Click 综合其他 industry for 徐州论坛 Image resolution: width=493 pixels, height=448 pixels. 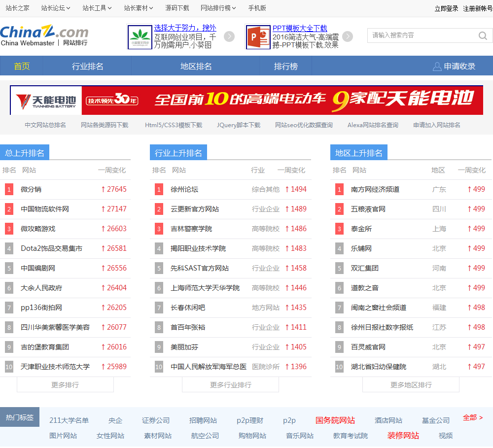pos(266,189)
